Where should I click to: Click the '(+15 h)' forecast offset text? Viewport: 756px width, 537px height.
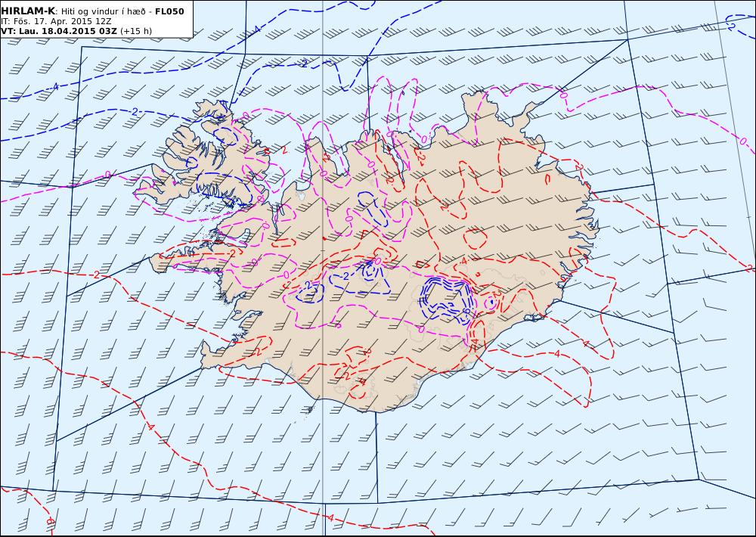point(136,31)
